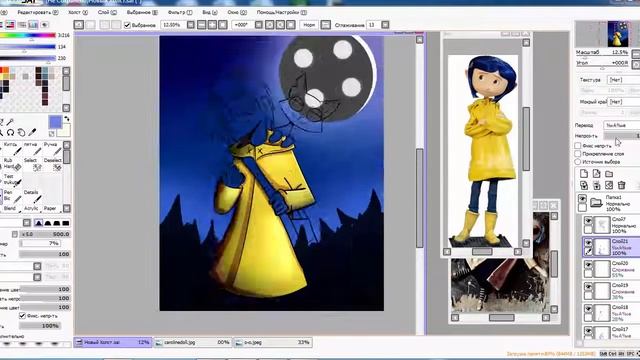Create a new linework layer
640x360 pixels.
[x=596, y=173]
